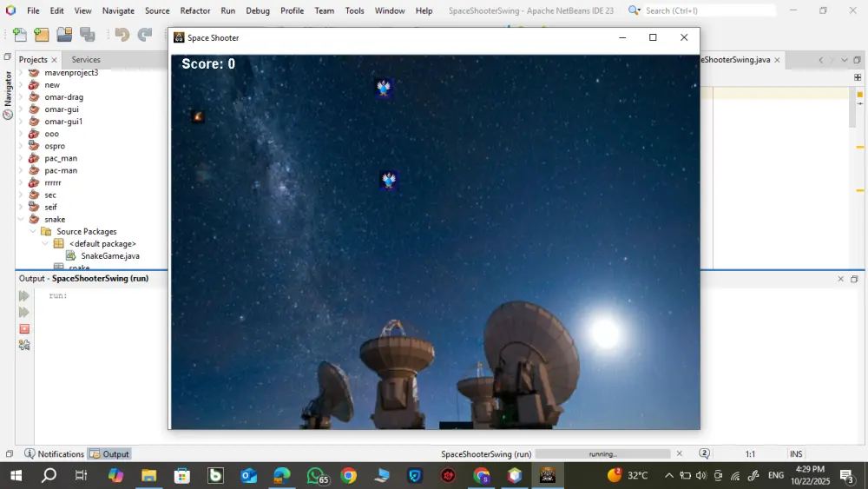Click the Search (Ctrl+I) input field
The height and width of the screenshot is (489, 868).
710,10
